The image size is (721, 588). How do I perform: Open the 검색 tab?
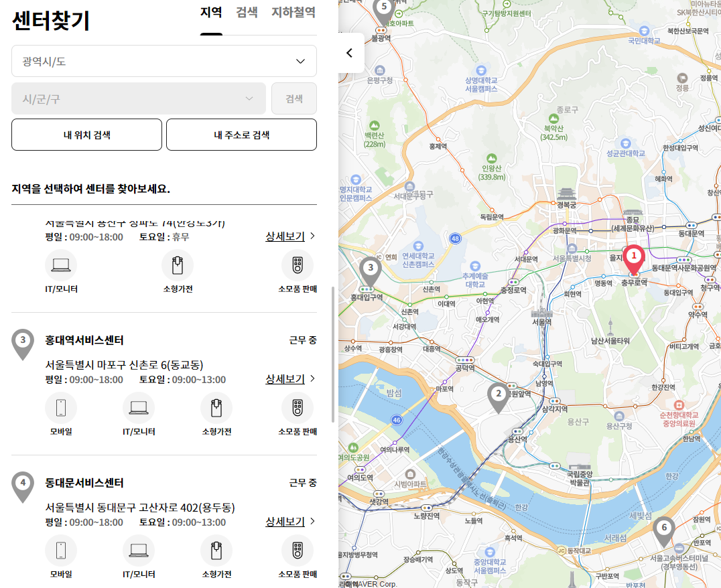tap(247, 13)
